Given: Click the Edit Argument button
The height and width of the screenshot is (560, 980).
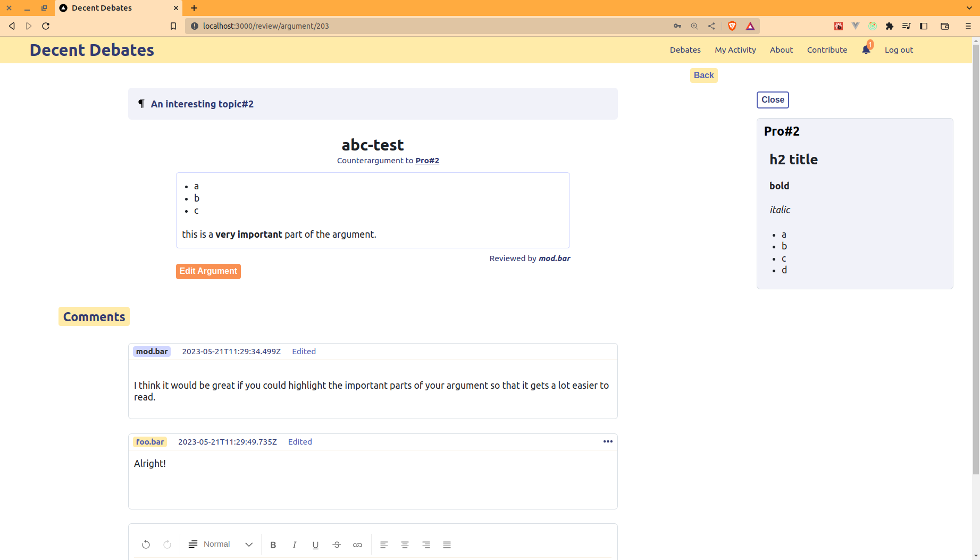Looking at the screenshot, I should [208, 271].
